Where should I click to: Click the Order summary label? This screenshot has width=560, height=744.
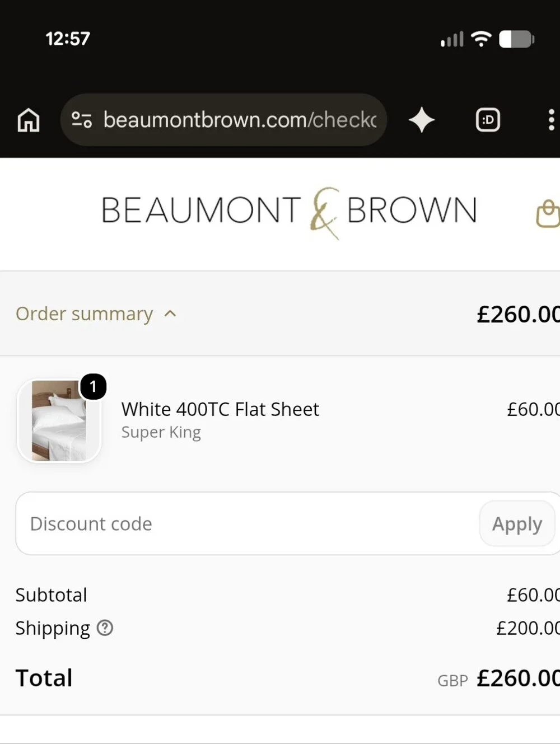[x=84, y=314]
